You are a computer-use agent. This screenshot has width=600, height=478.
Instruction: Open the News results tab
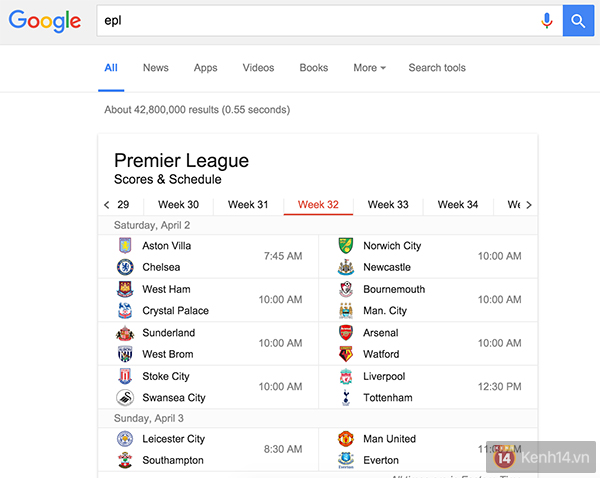156,68
